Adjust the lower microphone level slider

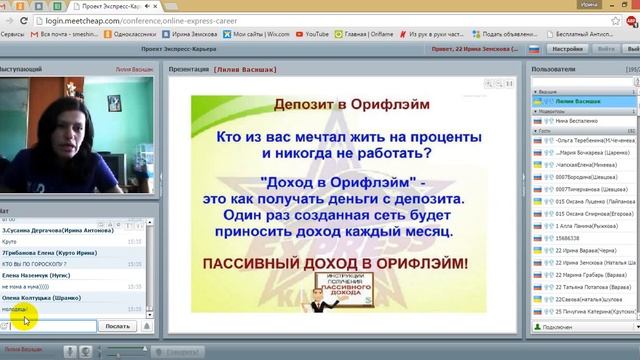124,356
